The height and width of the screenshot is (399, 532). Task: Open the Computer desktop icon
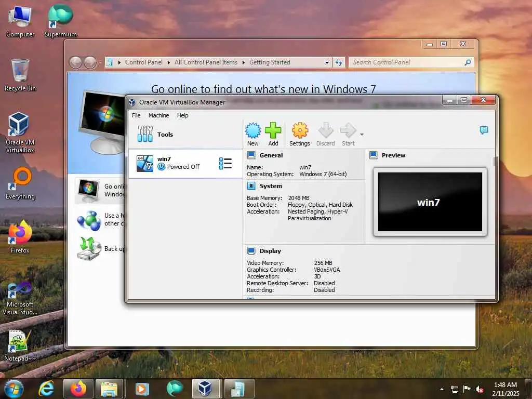20,21
